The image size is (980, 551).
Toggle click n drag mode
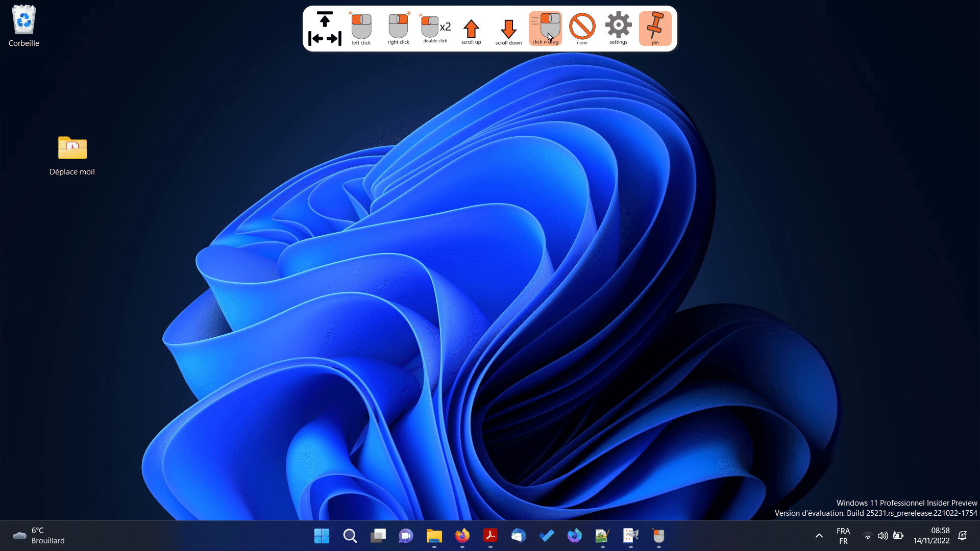[545, 28]
